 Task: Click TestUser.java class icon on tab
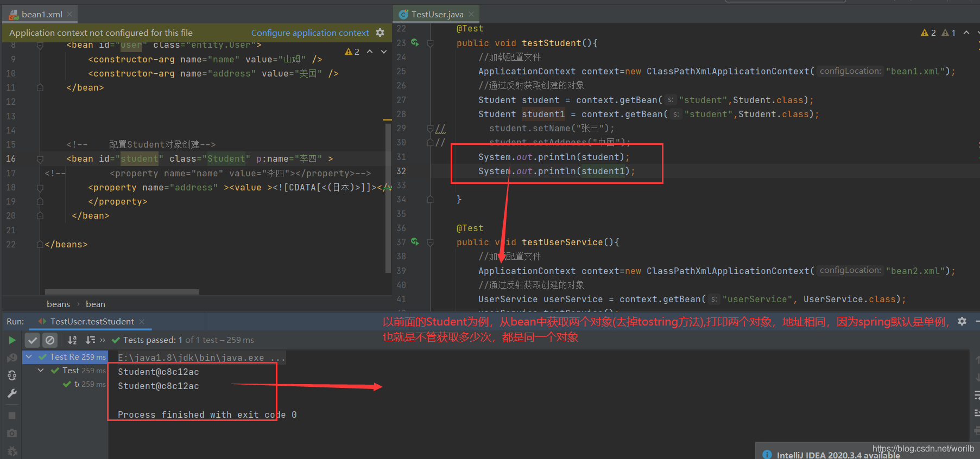[403, 15]
